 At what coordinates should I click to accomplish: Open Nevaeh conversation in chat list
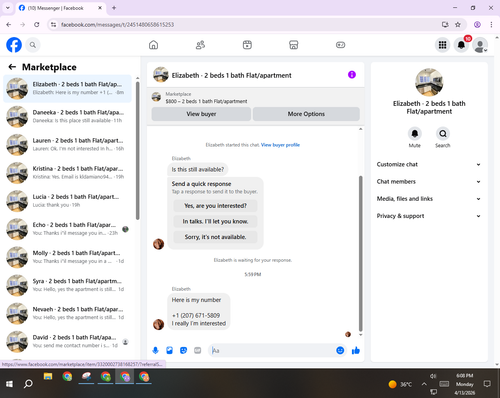point(67,313)
